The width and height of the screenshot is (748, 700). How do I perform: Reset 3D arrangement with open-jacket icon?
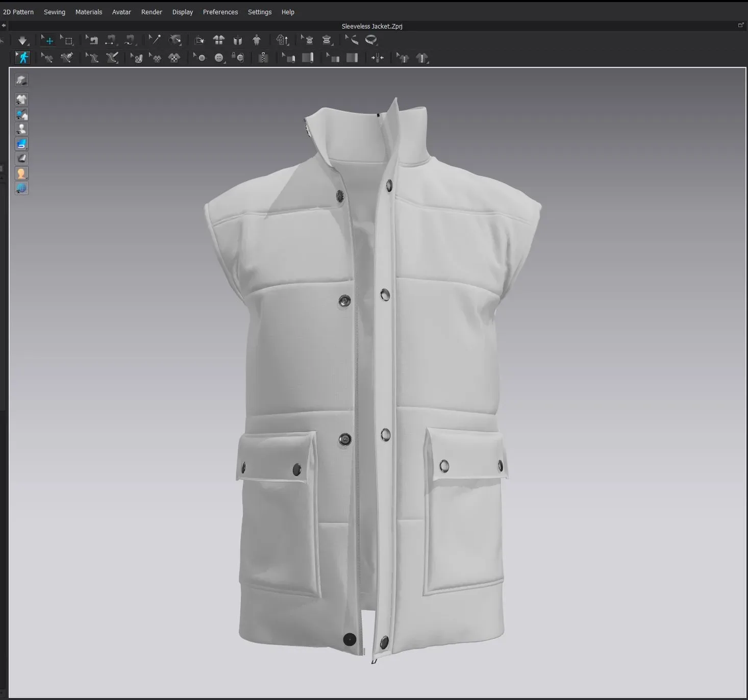coord(238,40)
